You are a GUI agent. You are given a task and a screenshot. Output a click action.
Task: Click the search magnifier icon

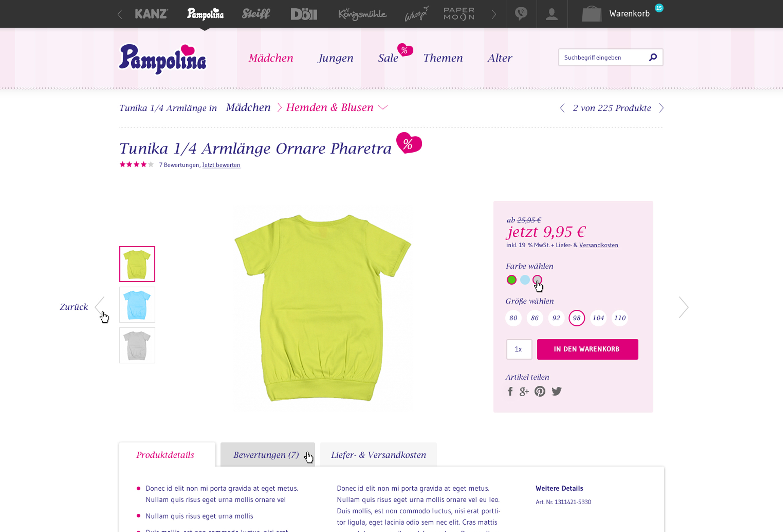click(653, 57)
